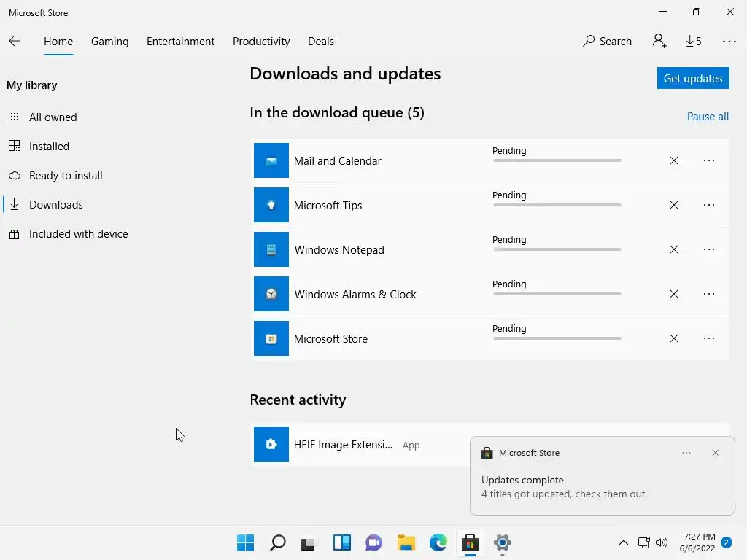Click Windows Notepad progress bar
Image resolution: width=747 pixels, height=560 pixels.
[x=557, y=249]
